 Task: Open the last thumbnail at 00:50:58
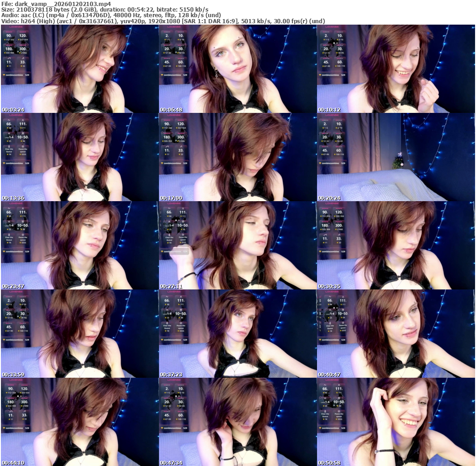pyautogui.click(x=396, y=422)
